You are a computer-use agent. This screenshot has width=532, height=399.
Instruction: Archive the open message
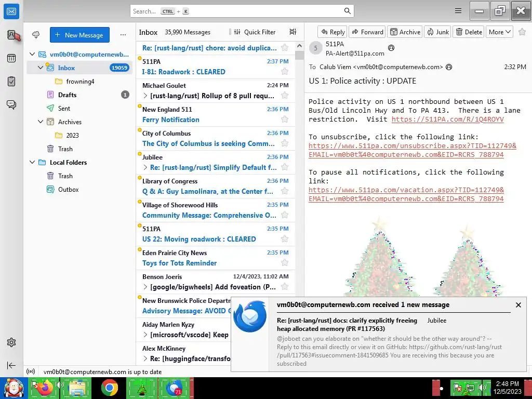coord(405,32)
